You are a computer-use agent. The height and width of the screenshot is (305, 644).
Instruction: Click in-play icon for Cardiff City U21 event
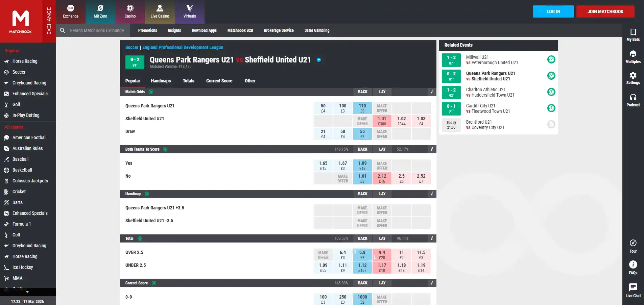click(x=551, y=108)
